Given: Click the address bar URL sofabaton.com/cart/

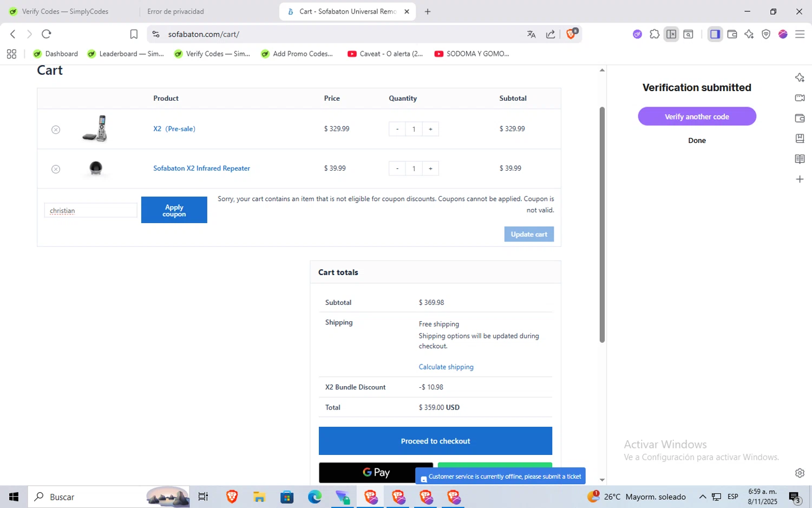Looking at the screenshot, I should (204, 34).
